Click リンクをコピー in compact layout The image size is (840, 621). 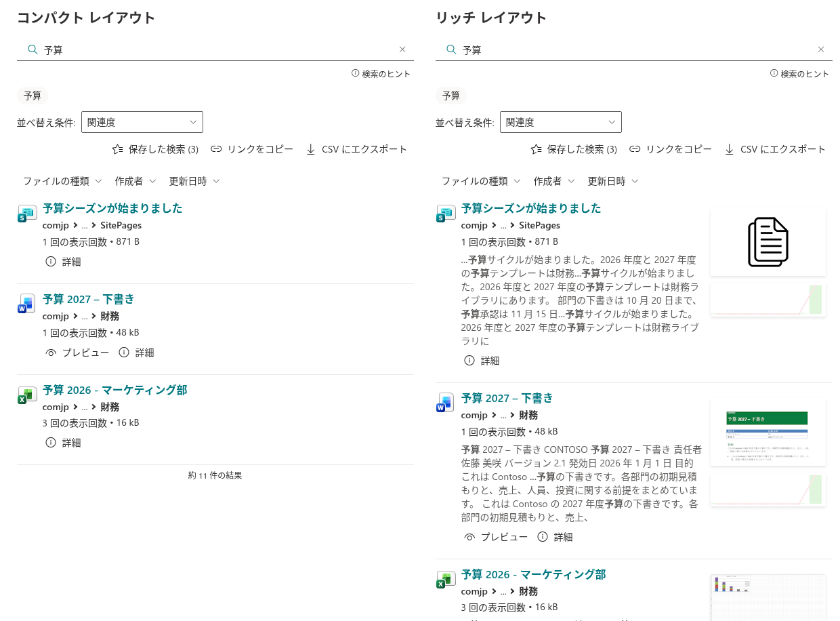(252, 149)
